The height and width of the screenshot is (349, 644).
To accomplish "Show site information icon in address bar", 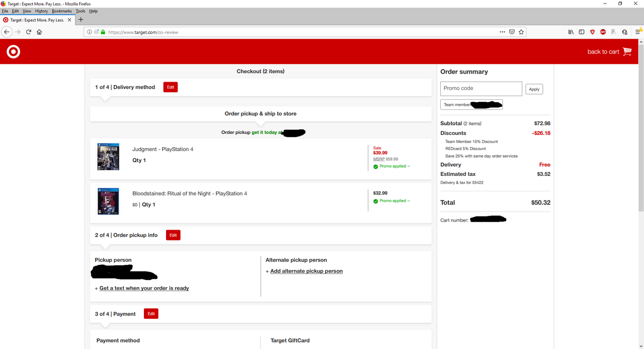I will 90,32.
